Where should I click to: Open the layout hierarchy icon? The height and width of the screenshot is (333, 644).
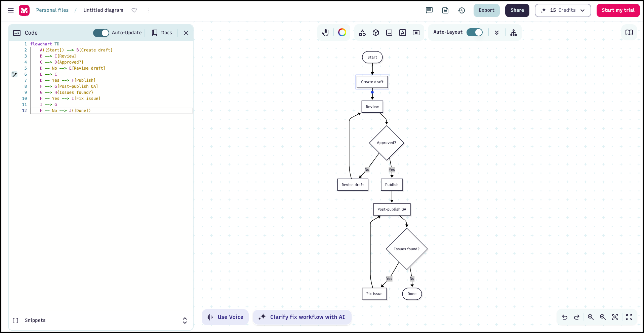[514, 33]
